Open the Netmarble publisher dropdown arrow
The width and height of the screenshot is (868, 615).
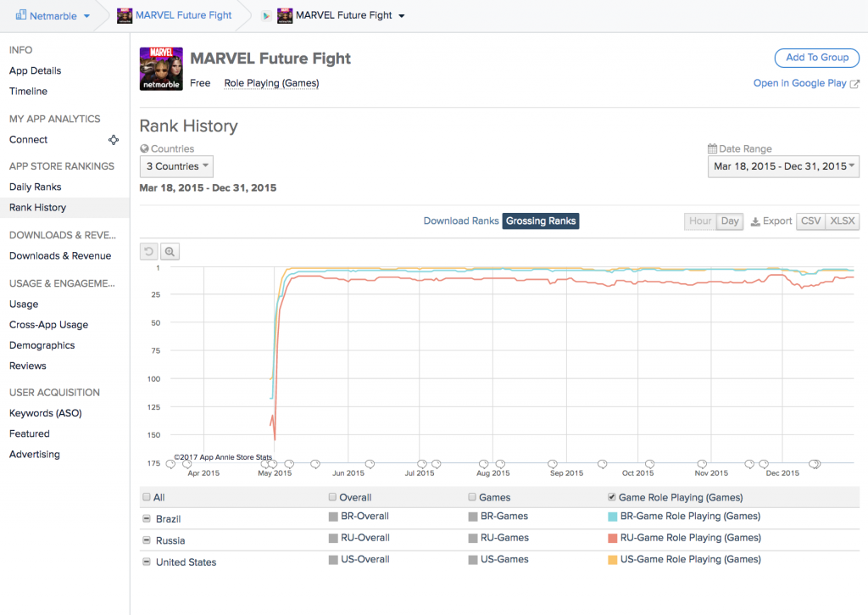(x=86, y=16)
